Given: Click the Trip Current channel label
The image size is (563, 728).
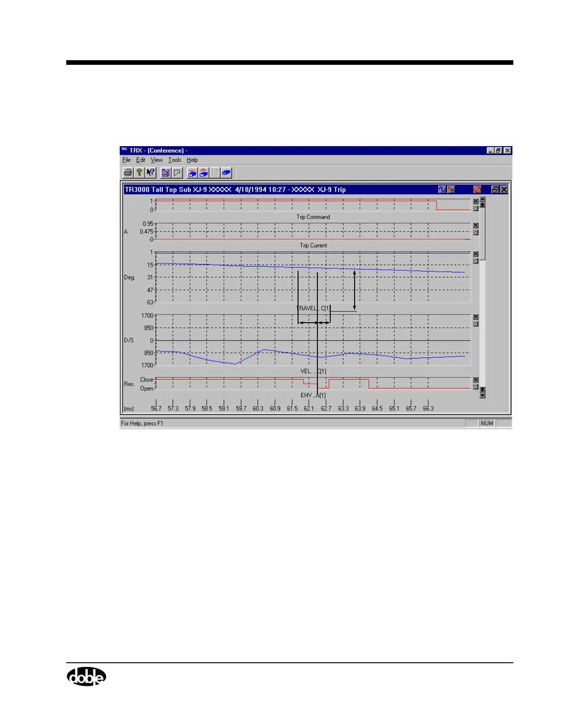Looking at the screenshot, I should [313, 245].
